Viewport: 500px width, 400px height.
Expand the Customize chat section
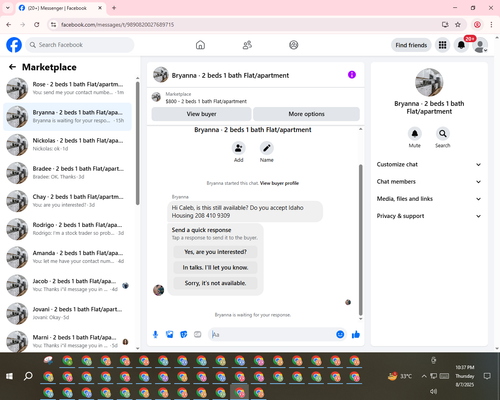click(x=429, y=164)
